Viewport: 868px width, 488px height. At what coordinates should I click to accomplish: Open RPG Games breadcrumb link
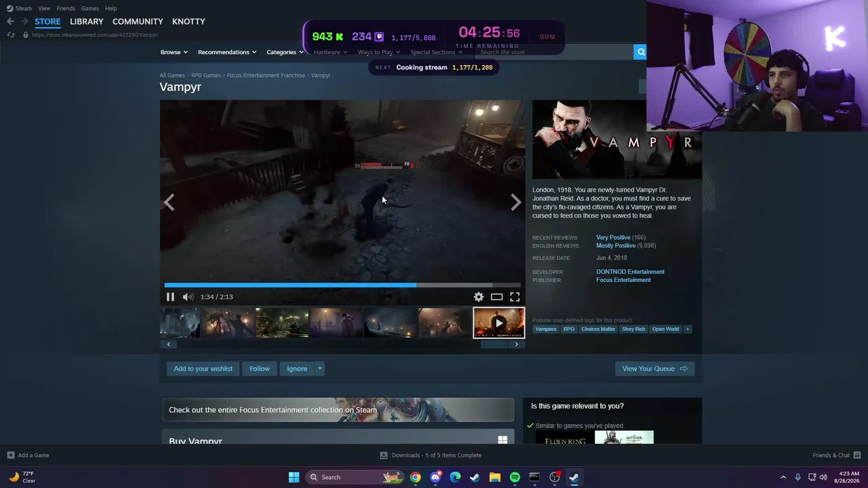pyautogui.click(x=205, y=75)
